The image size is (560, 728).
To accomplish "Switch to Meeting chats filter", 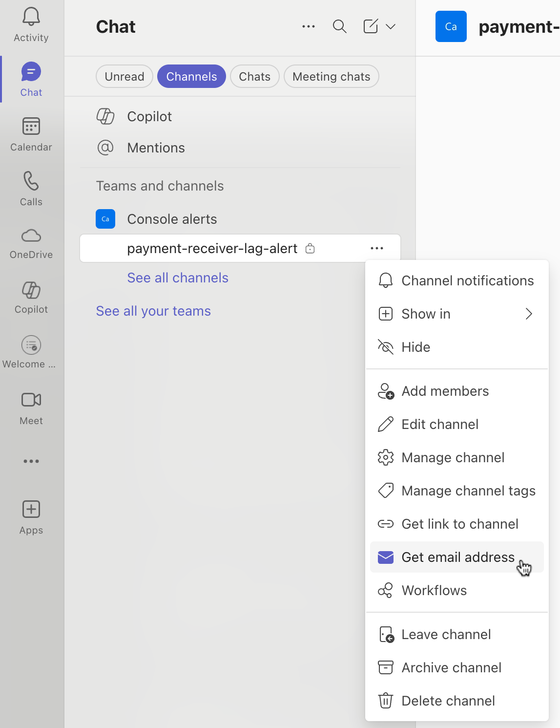I will (x=332, y=76).
